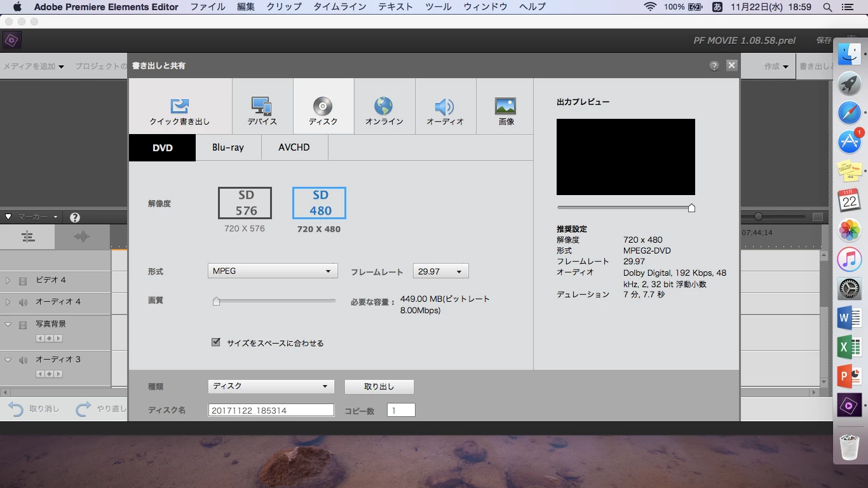Open Safari from the Dock
This screenshot has width=868, height=488.
click(x=850, y=113)
